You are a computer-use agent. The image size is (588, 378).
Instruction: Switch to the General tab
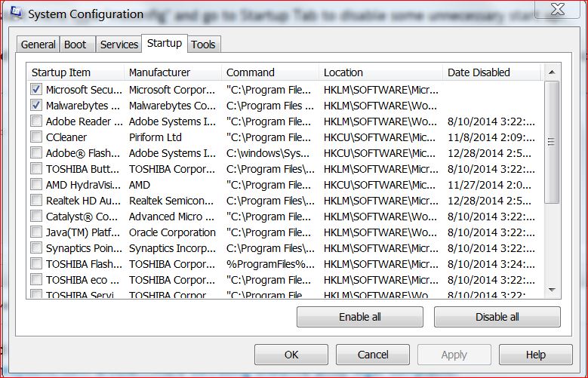(38, 45)
